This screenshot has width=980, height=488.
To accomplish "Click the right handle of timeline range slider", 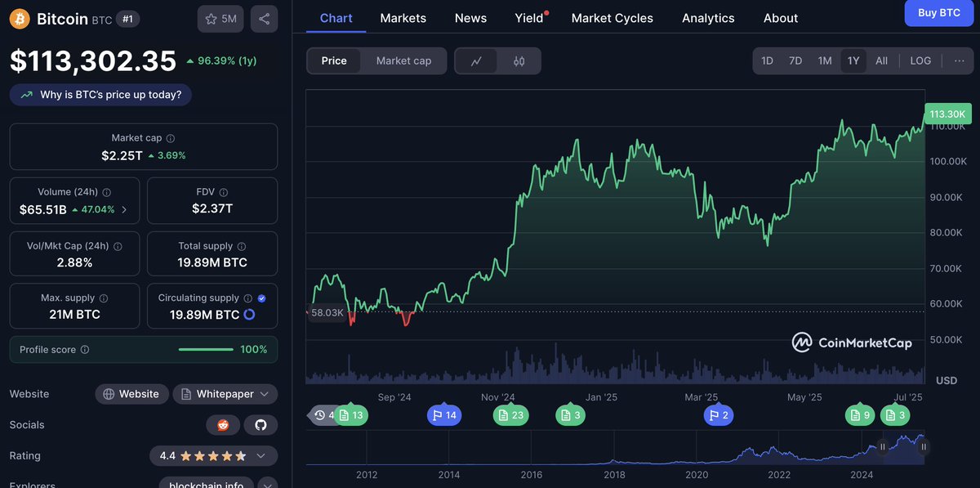I will pyautogui.click(x=924, y=447).
